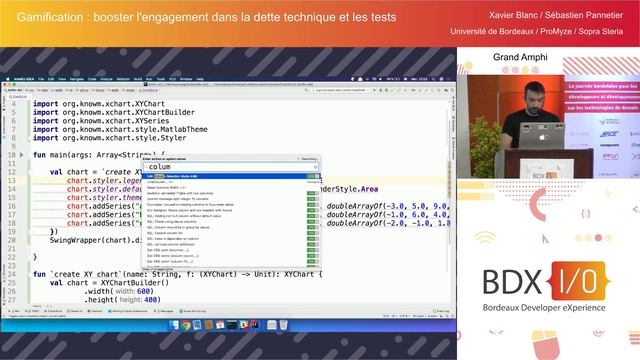Select the Reset Column Width action

coord(167,187)
